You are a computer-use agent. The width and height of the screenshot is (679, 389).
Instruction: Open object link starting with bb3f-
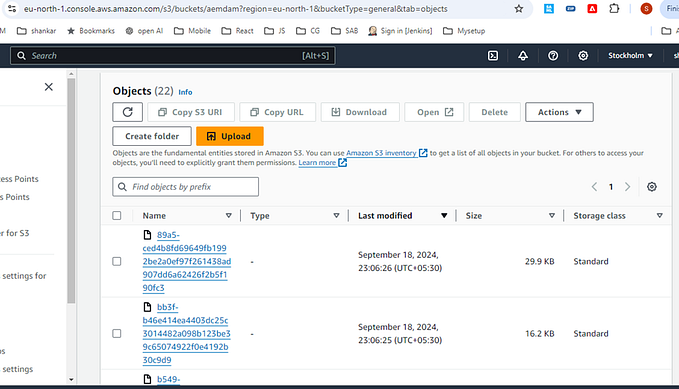187,334
